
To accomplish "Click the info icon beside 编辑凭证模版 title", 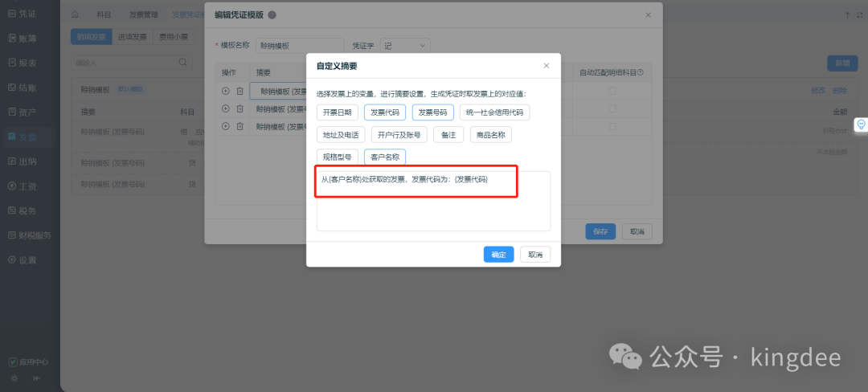I will [x=272, y=15].
